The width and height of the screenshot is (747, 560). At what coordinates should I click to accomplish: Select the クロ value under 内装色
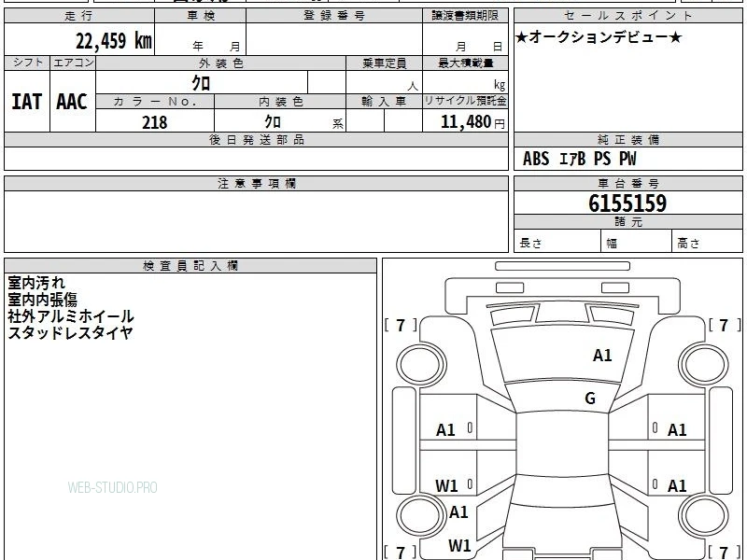(273, 122)
